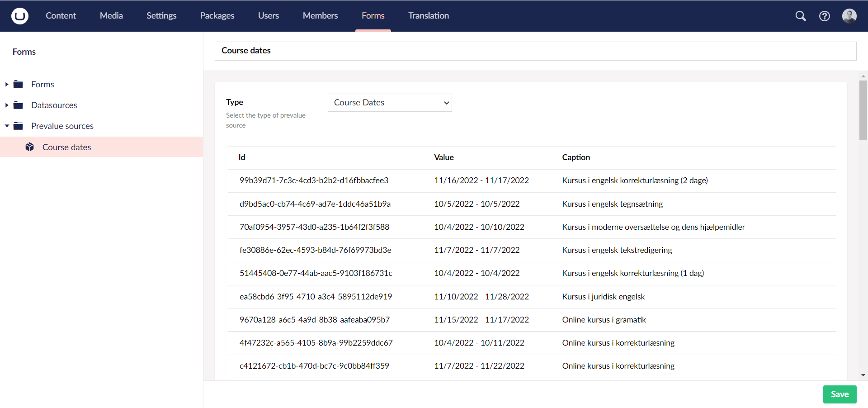Collapse the Prevalue sources tree node

click(6, 126)
